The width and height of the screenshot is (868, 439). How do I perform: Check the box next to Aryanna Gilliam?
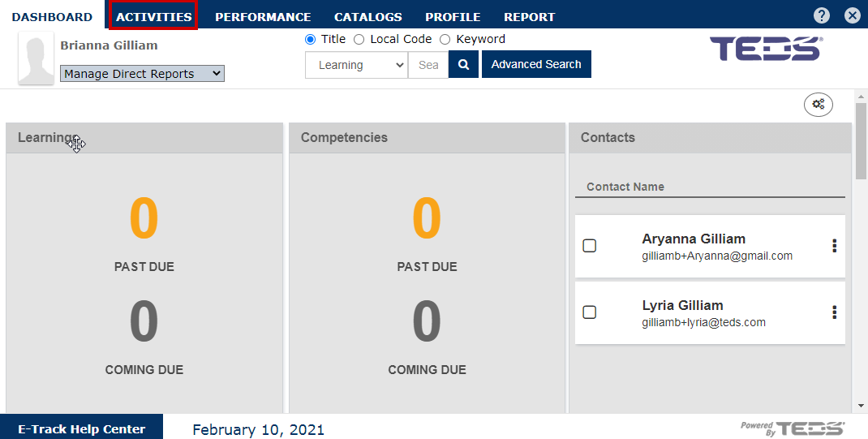[x=590, y=246]
